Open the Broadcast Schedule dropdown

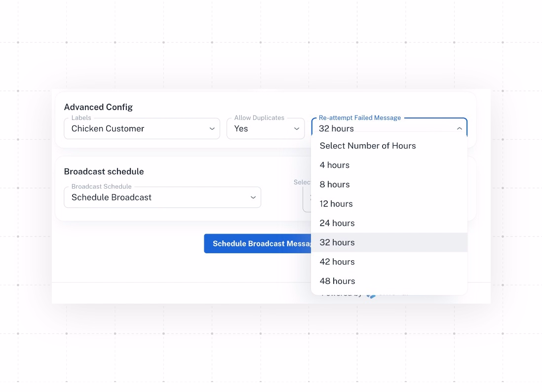pyautogui.click(x=162, y=197)
